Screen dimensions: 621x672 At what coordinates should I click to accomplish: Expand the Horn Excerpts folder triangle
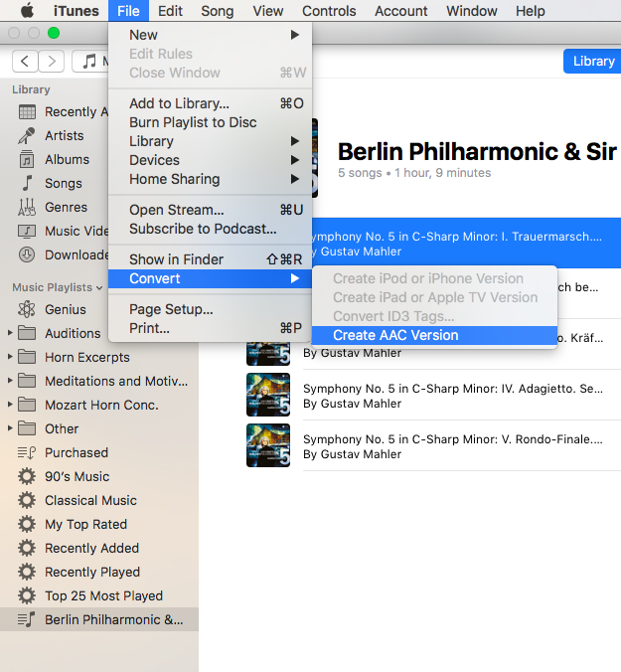pyautogui.click(x=10, y=357)
